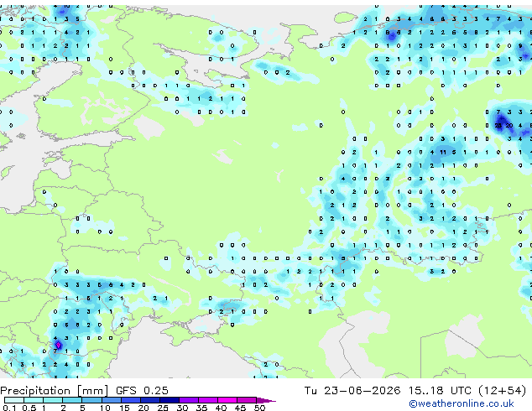Select legend swatch between 40 and 45

227,400
